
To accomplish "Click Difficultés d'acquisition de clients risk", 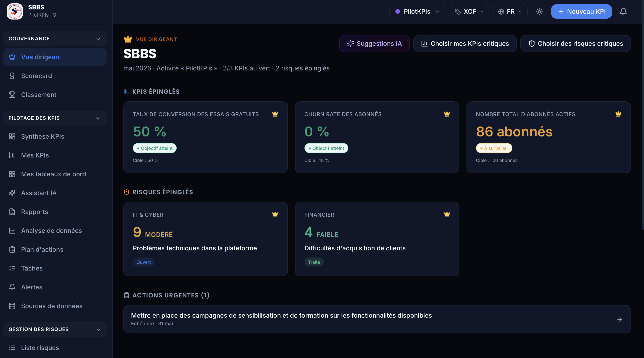I will [x=355, y=248].
